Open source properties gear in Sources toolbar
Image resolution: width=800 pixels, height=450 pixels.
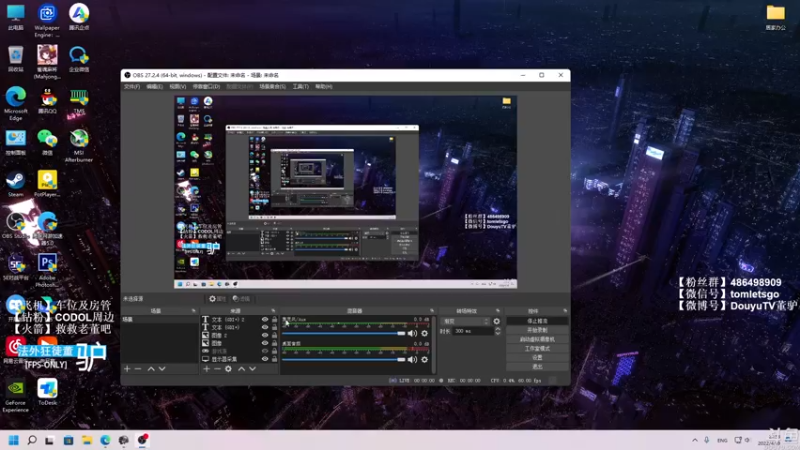(x=229, y=368)
